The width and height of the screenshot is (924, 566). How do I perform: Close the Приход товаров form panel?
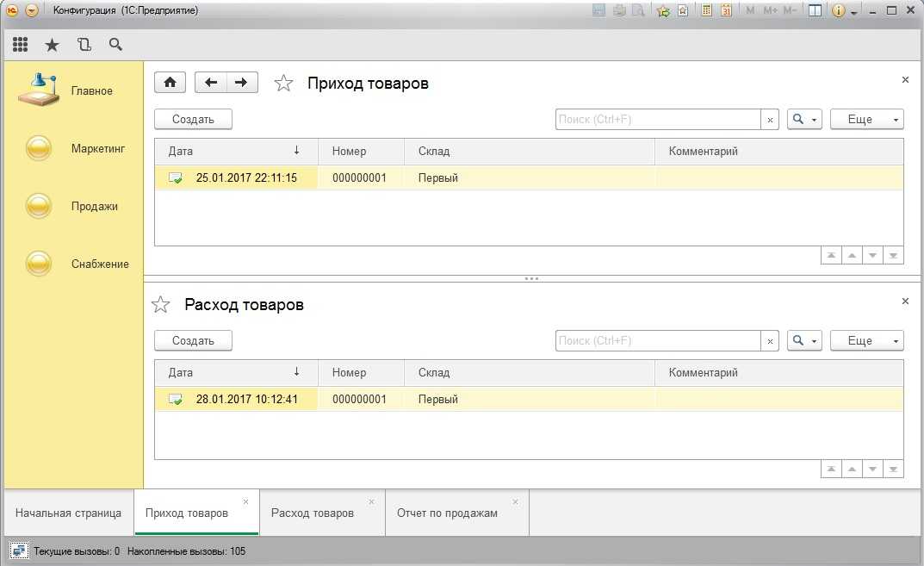[905, 79]
